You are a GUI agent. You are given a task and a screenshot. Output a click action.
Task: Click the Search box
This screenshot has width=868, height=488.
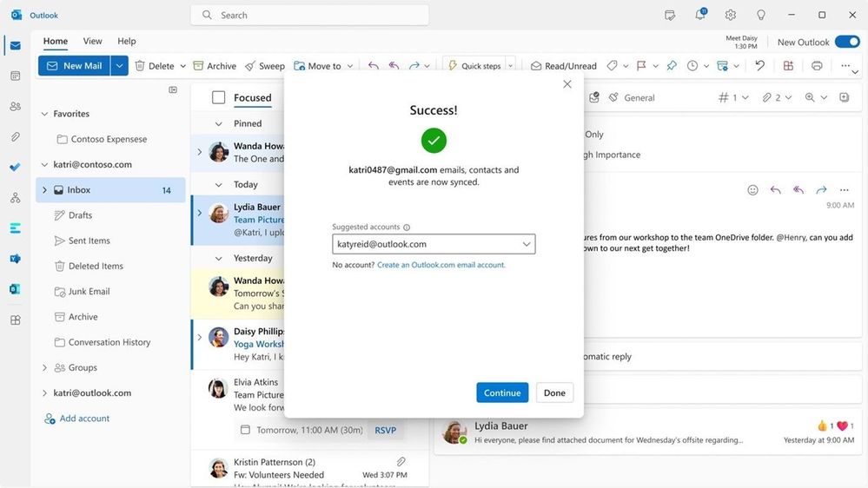[x=309, y=16]
